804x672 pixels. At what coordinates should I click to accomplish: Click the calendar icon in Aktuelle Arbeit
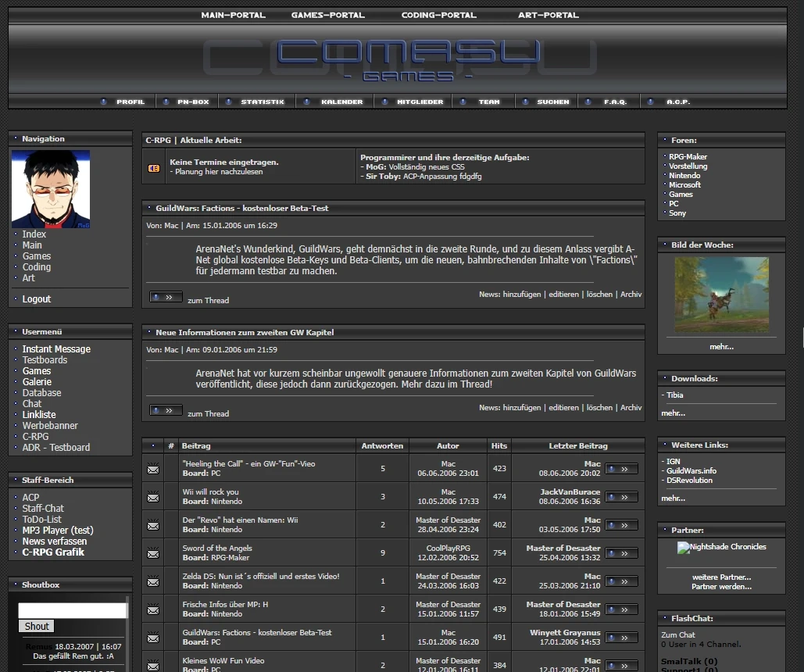(154, 168)
